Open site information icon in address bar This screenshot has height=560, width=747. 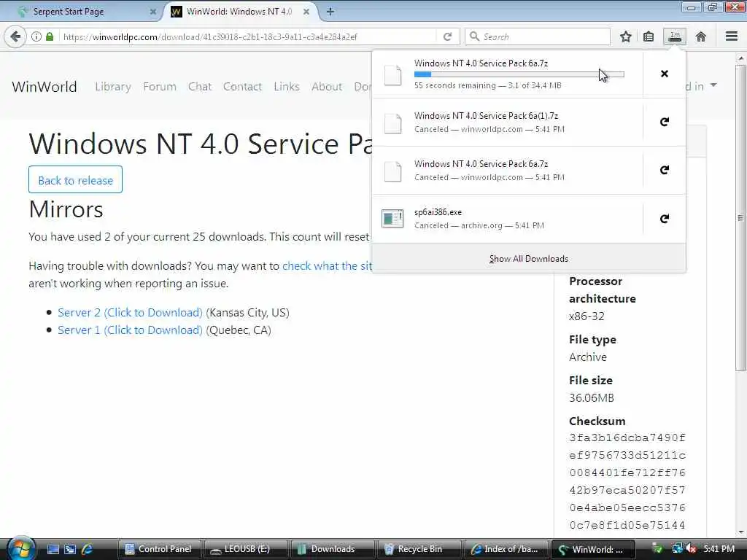pyautogui.click(x=36, y=36)
